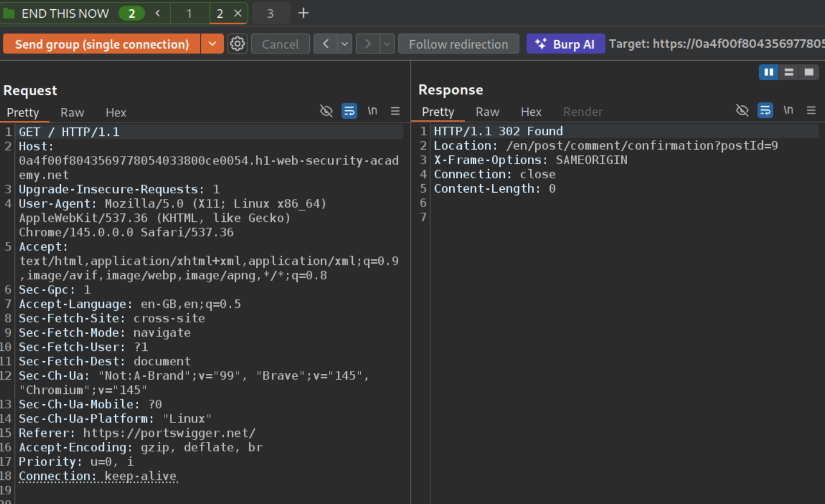Toggle hidden characters visibility in Request panel
The height and width of the screenshot is (504, 825).
click(326, 111)
